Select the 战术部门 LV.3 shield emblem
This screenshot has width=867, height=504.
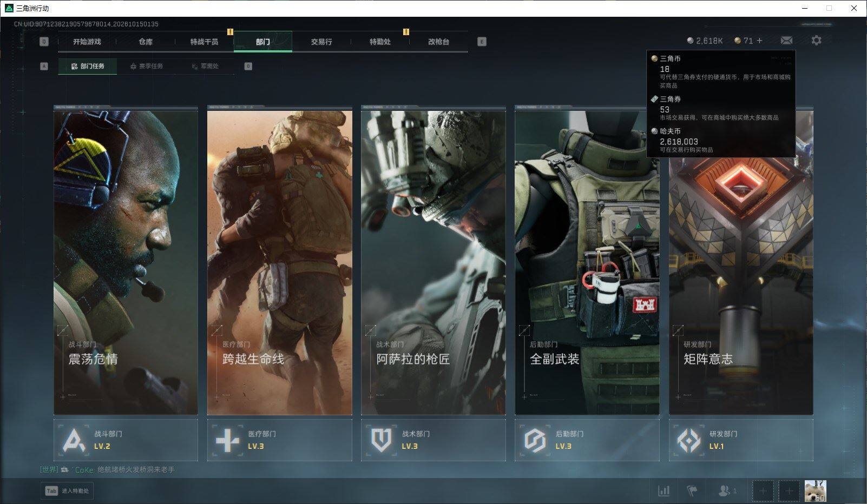382,440
